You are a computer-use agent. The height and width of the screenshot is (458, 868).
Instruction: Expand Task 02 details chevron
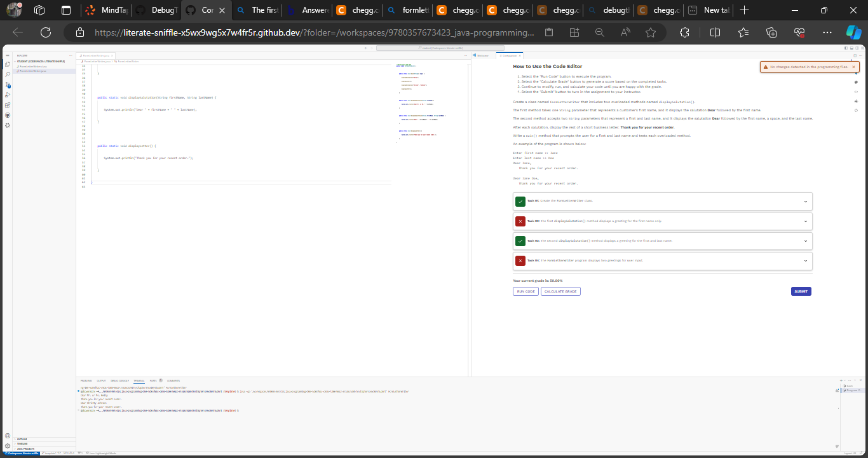[x=806, y=221]
